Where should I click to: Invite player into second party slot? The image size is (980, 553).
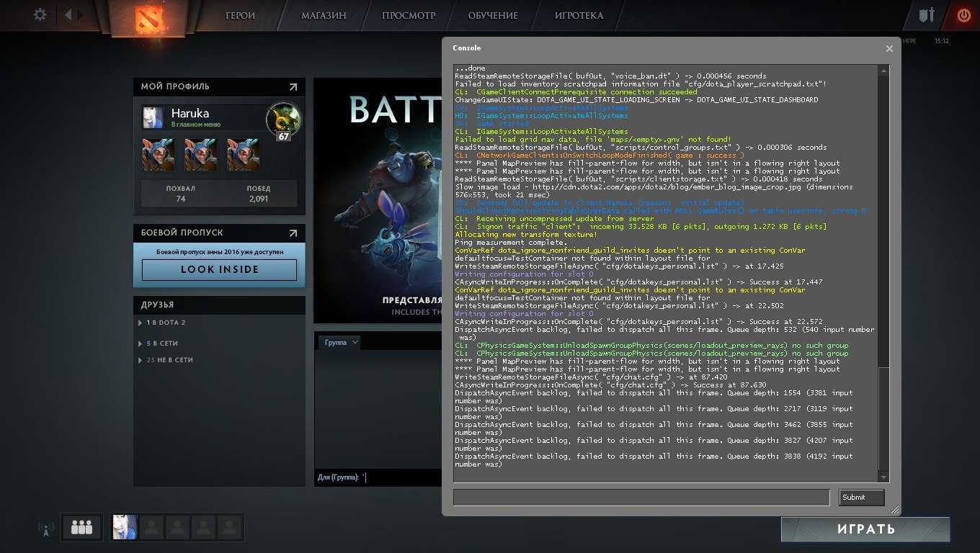[151, 528]
